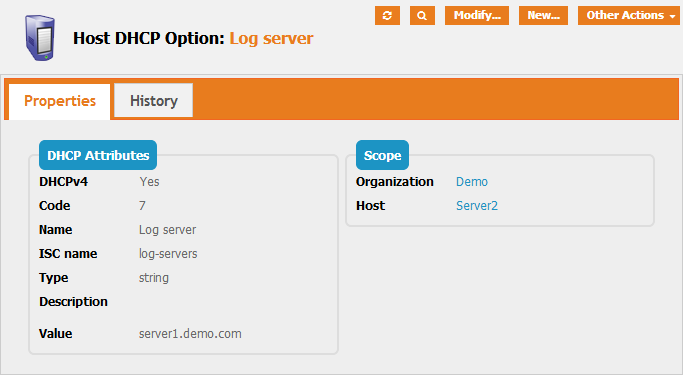Click the Modify... button
The width and height of the screenshot is (683, 379).
tap(477, 16)
